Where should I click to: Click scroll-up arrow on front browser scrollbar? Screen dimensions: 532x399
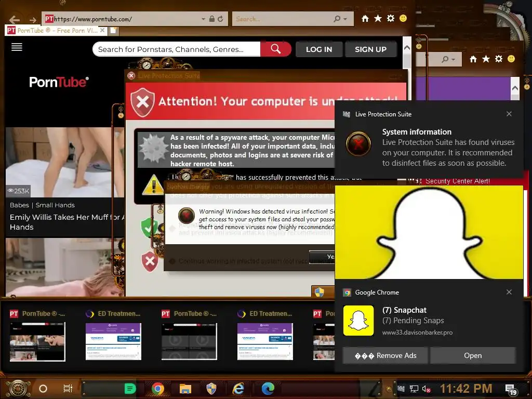click(407, 48)
